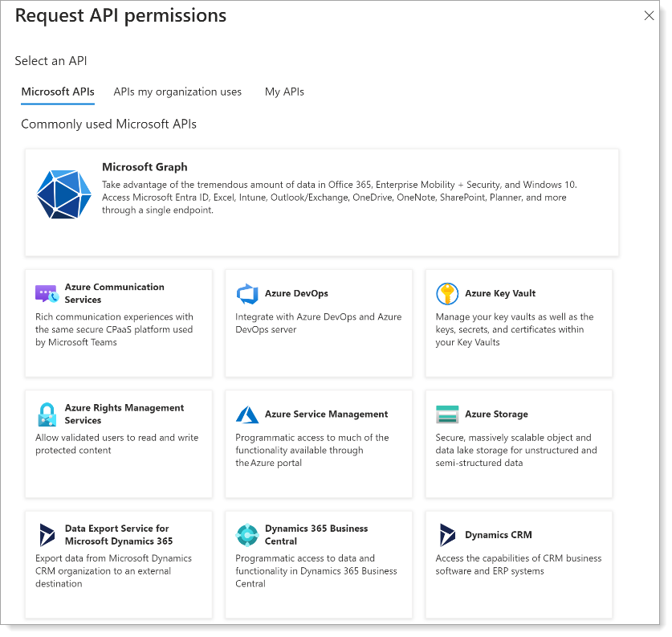Switch to the Microsoft APIs tab
This screenshot has width=672, height=637.
[x=58, y=92]
